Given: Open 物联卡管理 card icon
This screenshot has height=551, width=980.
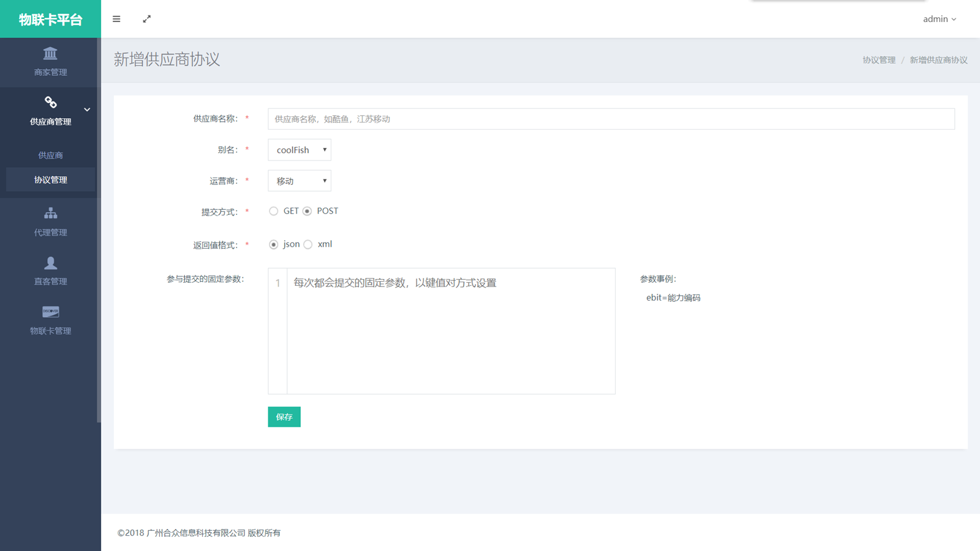Looking at the screenshot, I should 50,312.
